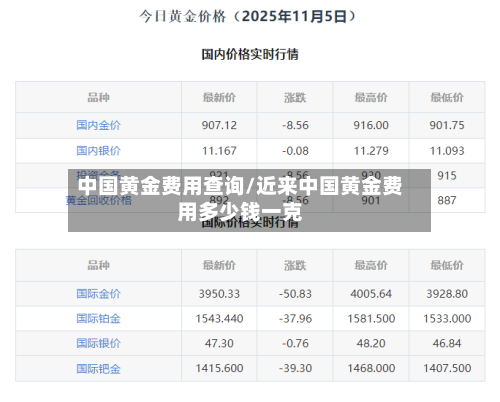Open the 国际钯金 link
Screen dimensions: 500x402
(x=98, y=368)
